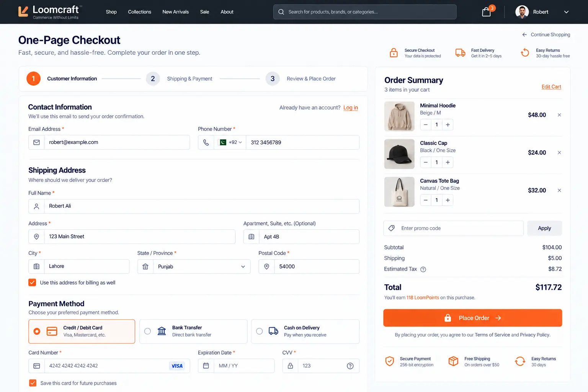Click the Place Order button
Screen dimensions: 588x392
pyautogui.click(x=472, y=318)
